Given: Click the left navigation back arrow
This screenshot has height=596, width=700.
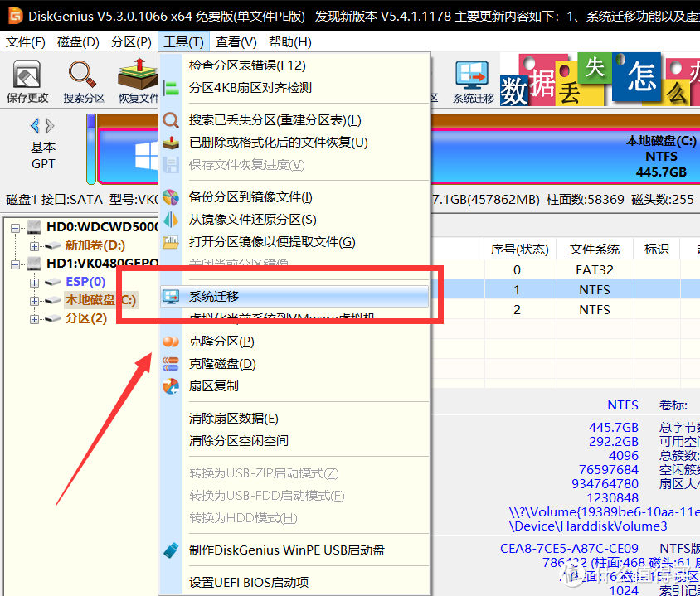Looking at the screenshot, I should [33, 125].
